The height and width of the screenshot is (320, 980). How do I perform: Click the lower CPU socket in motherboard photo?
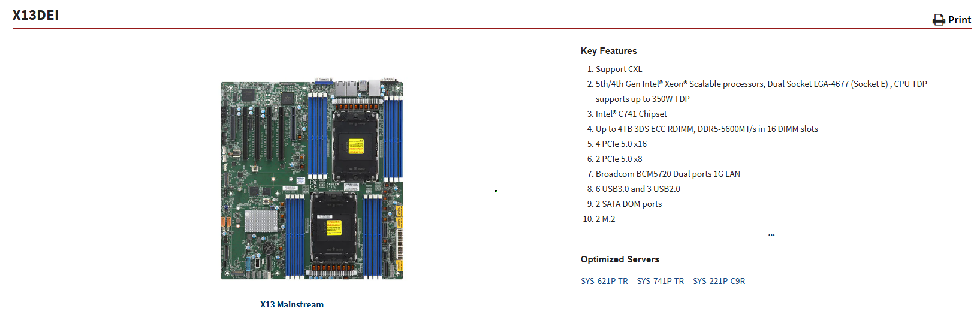[333, 227]
